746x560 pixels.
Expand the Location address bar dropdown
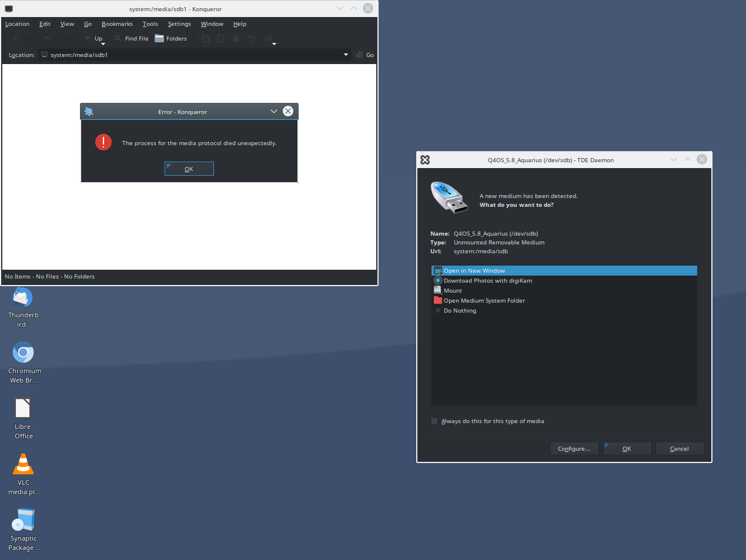[x=346, y=55]
